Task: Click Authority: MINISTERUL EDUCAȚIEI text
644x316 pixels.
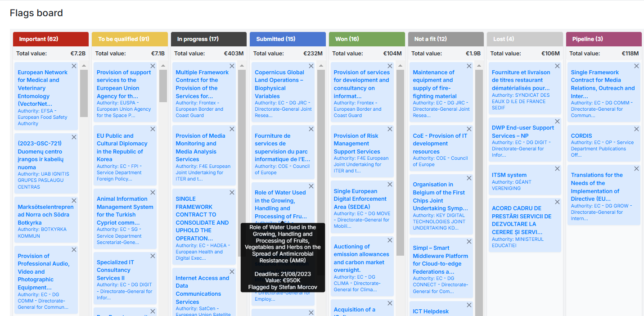Action: (518, 243)
